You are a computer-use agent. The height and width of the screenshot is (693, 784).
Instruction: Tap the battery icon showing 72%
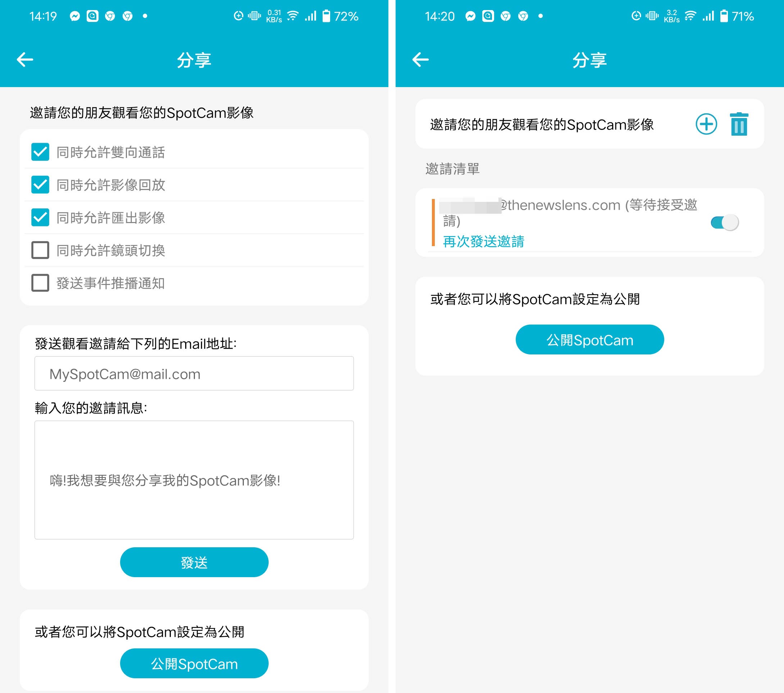pos(326,16)
